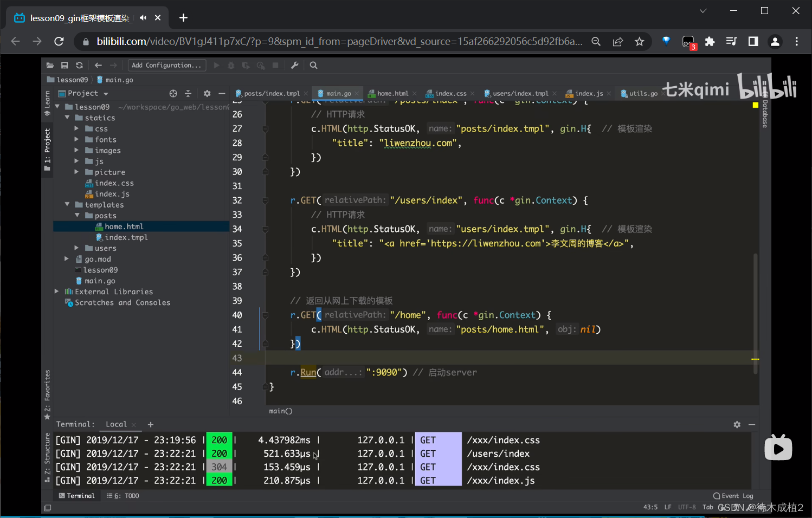Switch to the home.html editor tab
The height and width of the screenshot is (518, 812).
(x=392, y=94)
